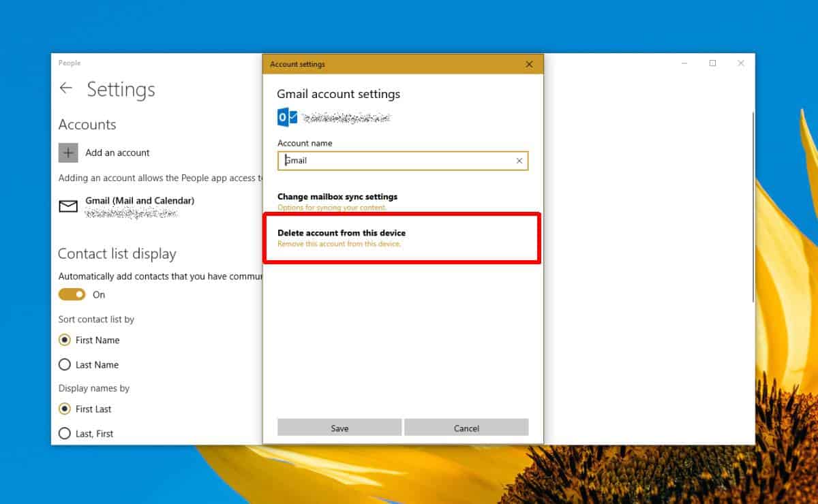
Task: Click the People title in window header
Action: pos(70,63)
